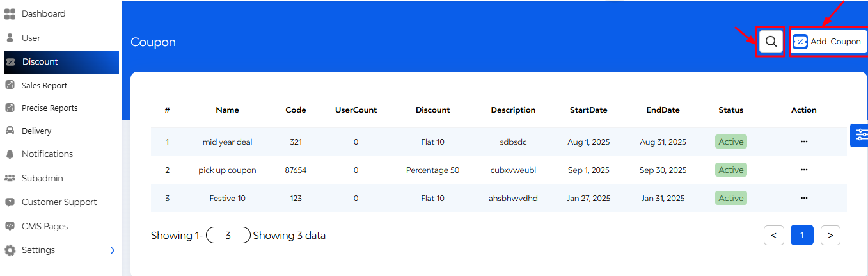Click the "mid year deal" name cell
868x276 pixels.
pos(227,142)
